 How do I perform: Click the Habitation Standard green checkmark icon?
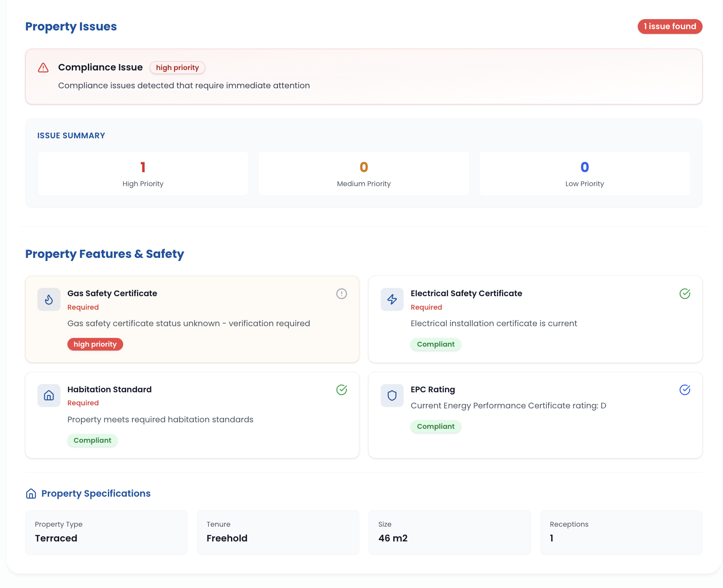click(341, 390)
